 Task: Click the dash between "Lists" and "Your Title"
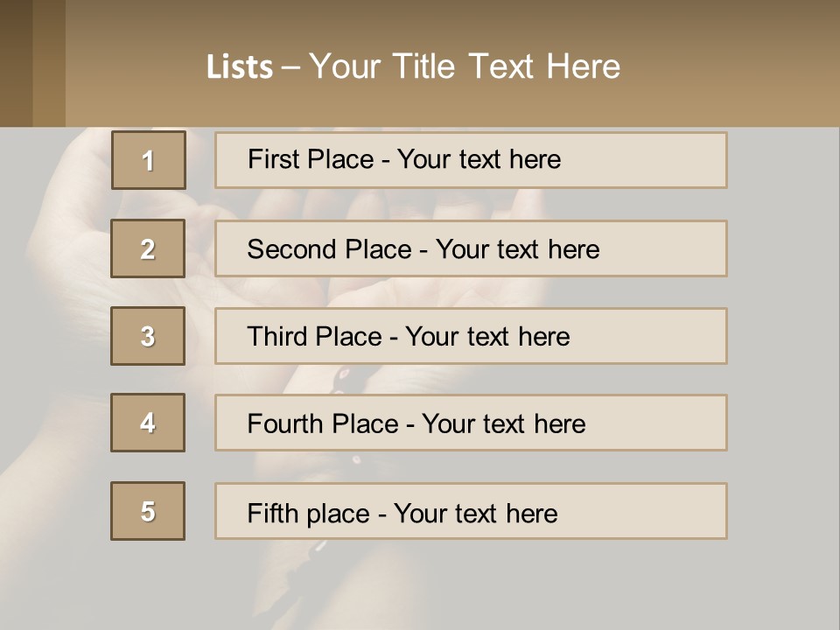[x=290, y=66]
